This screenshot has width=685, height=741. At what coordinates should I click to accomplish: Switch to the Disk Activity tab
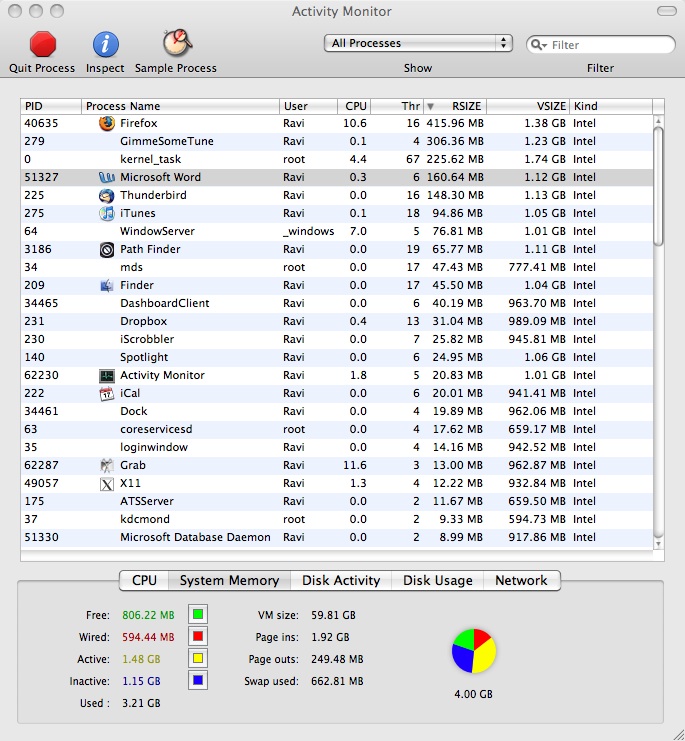pyautogui.click(x=341, y=580)
